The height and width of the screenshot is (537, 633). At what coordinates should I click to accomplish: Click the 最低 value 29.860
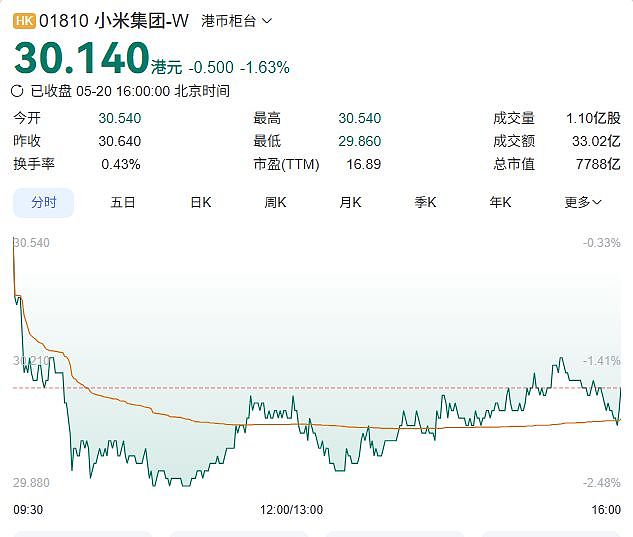pos(360,141)
